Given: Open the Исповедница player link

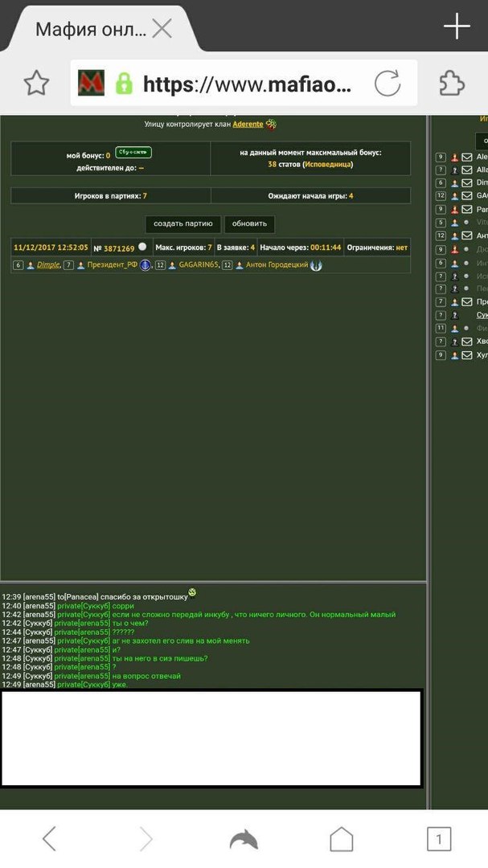Looking at the screenshot, I should pos(327,164).
